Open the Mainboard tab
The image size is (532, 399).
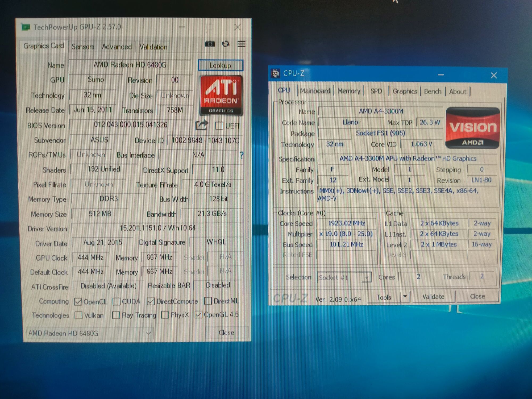click(x=315, y=91)
